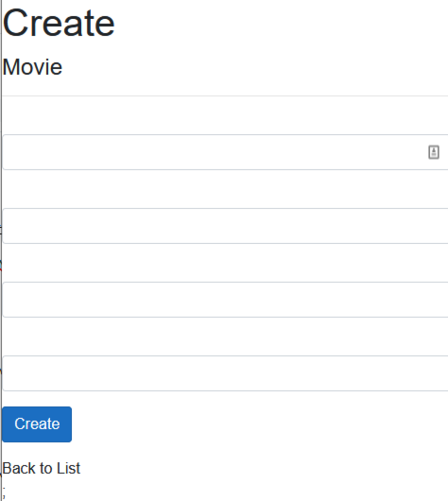Click the input just below the autofill field
The height and width of the screenshot is (501, 448).
pyautogui.click(x=224, y=226)
